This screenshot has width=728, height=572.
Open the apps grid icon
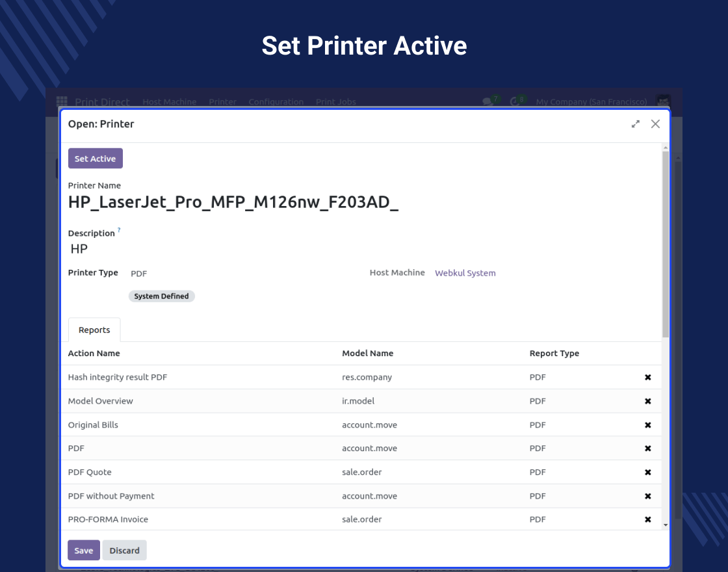tap(62, 101)
